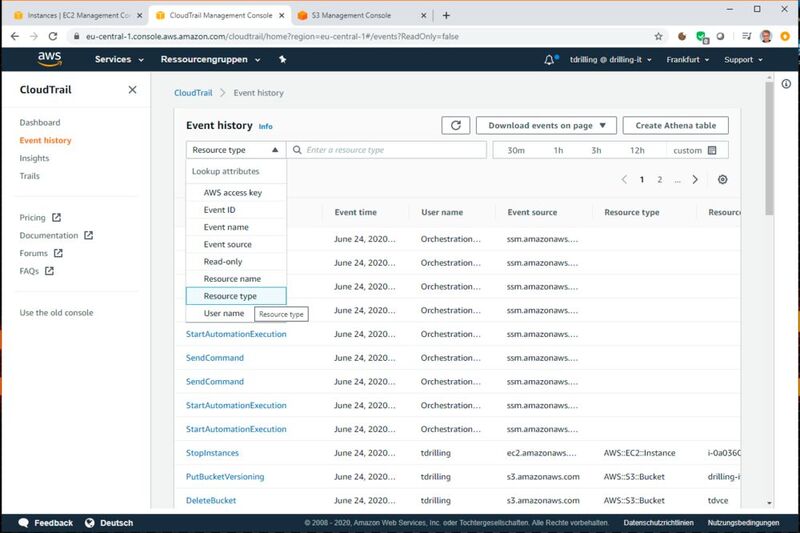Select the 12h time range filter

(637, 150)
